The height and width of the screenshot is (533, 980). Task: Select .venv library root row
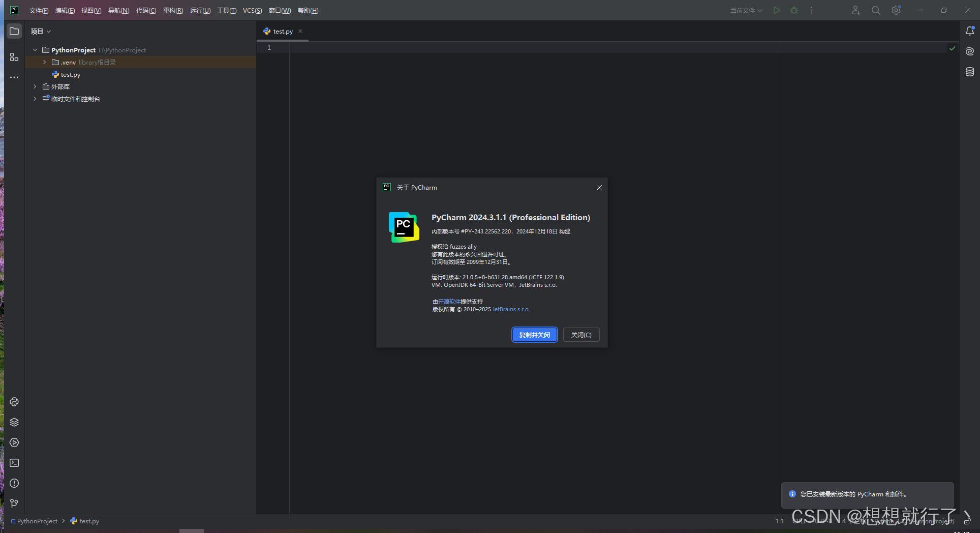click(140, 62)
